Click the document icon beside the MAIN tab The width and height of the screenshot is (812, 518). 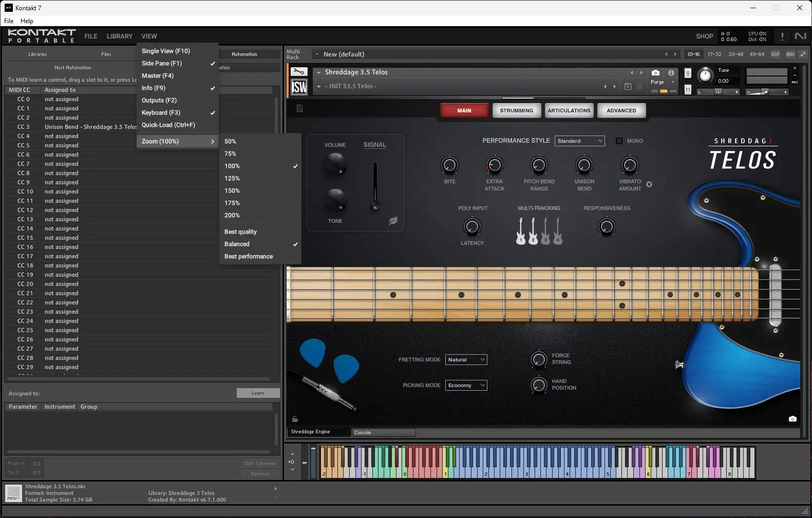coord(300,108)
